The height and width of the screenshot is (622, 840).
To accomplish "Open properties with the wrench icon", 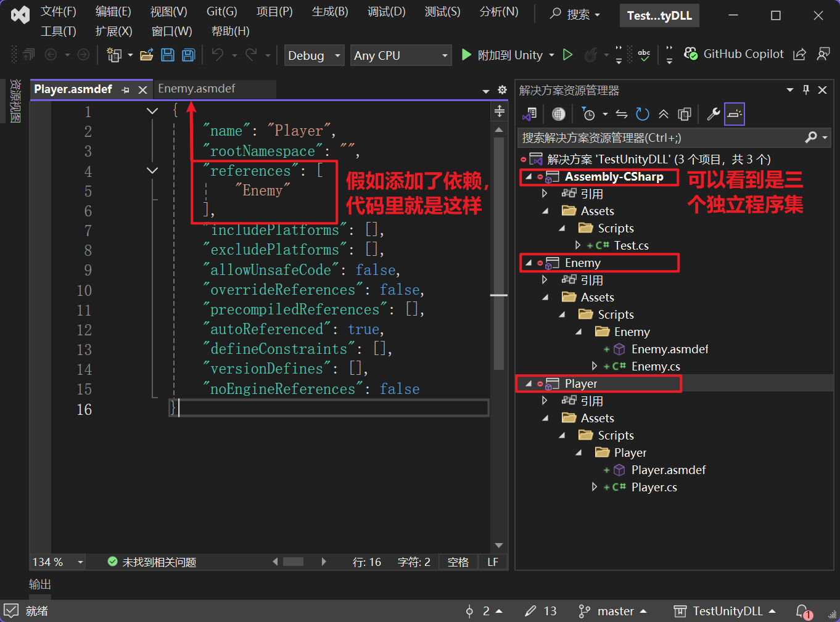I will [x=713, y=114].
